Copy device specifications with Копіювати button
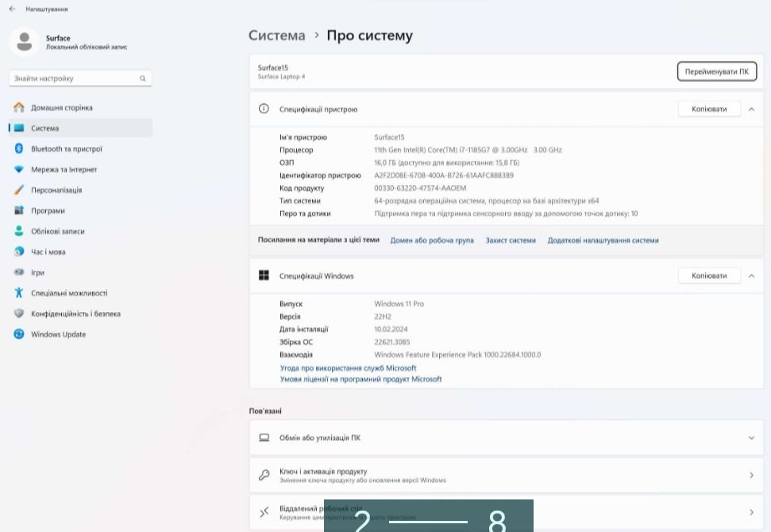The image size is (771, 532). pos(709,109)
